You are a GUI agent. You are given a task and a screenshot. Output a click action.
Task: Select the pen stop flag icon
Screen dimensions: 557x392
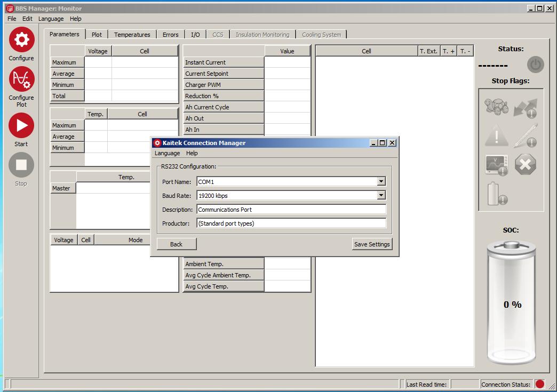526,135
